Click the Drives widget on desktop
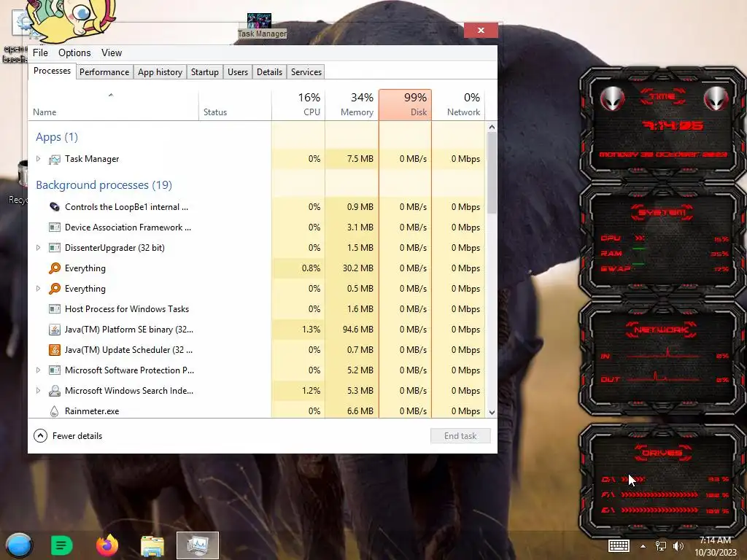Image resolution: width=747 pixels, height=560 pixels. (x=662, y=482)
